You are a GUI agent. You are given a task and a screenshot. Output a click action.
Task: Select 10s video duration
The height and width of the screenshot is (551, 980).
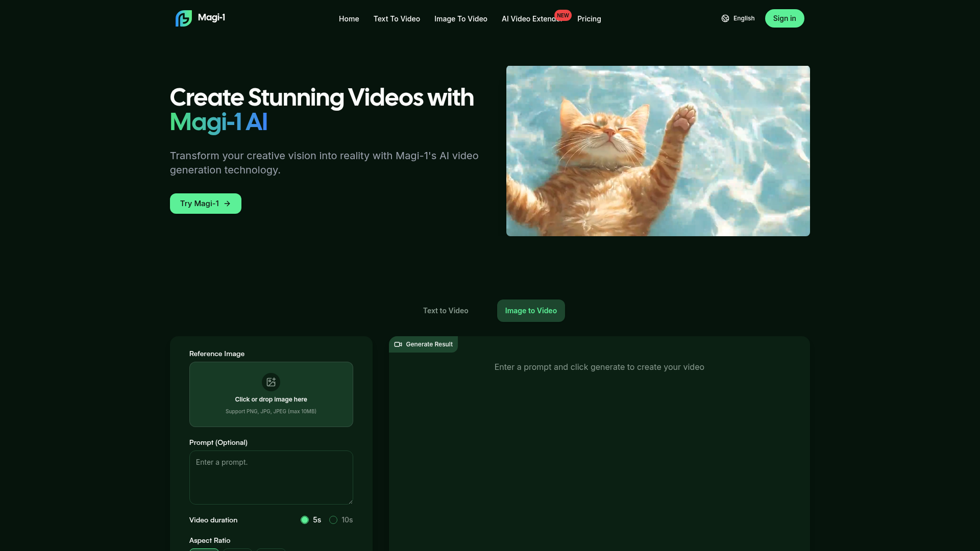coord(333,520)
